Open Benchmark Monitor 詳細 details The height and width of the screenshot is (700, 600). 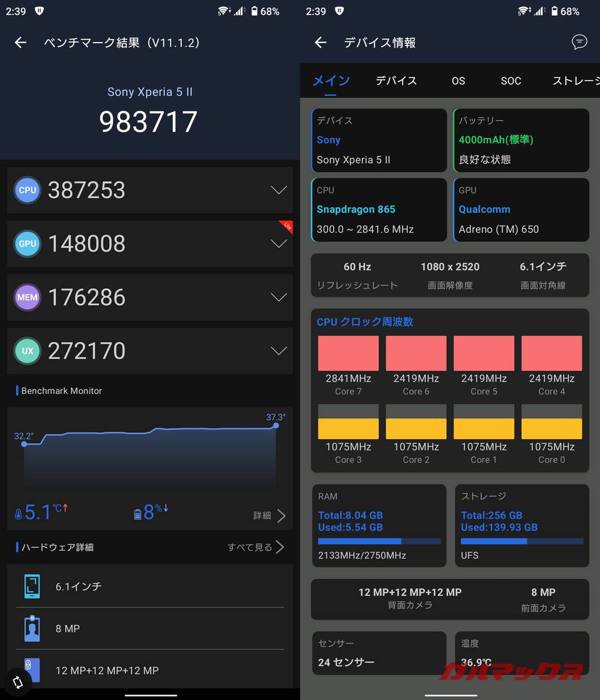pyautogui.click(x=269, y=516)
